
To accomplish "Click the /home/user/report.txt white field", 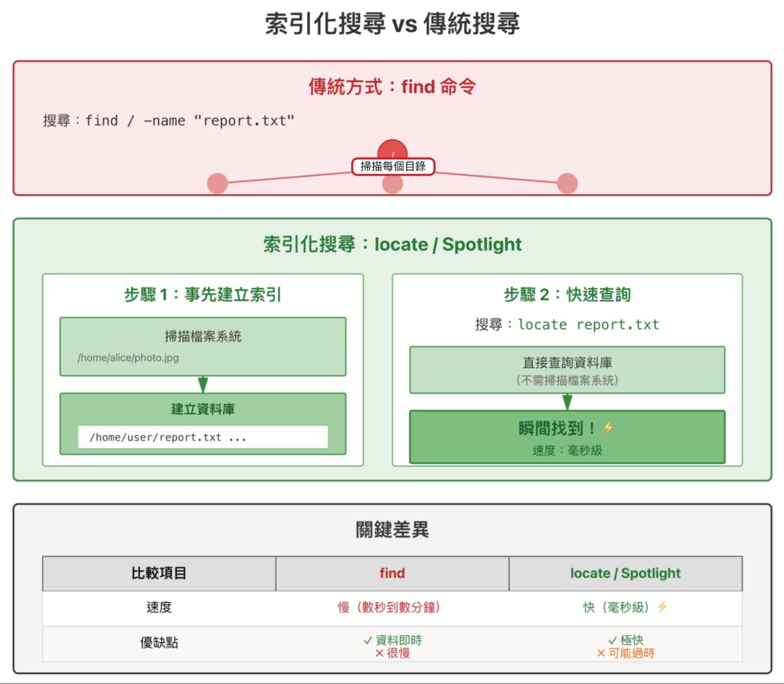I will point(203,437).
